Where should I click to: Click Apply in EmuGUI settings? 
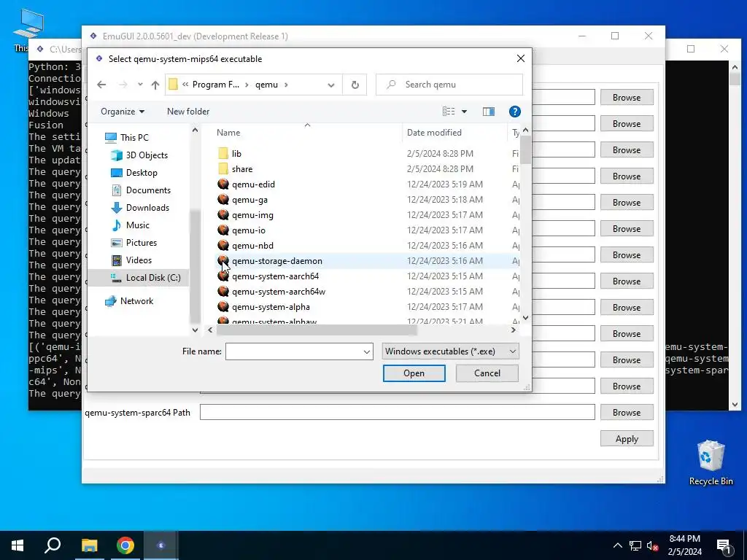click(x=627, y=439)
